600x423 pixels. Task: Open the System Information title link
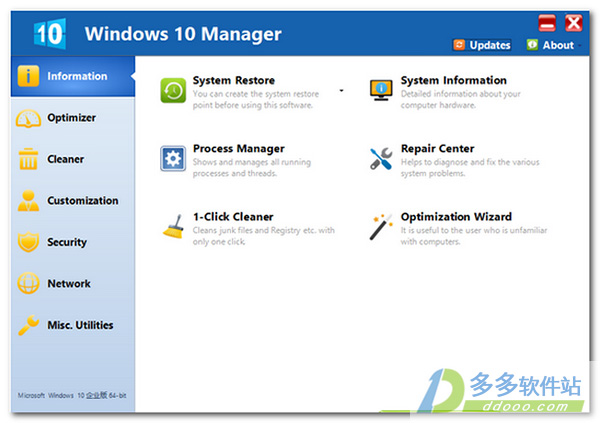coord(453,80)
